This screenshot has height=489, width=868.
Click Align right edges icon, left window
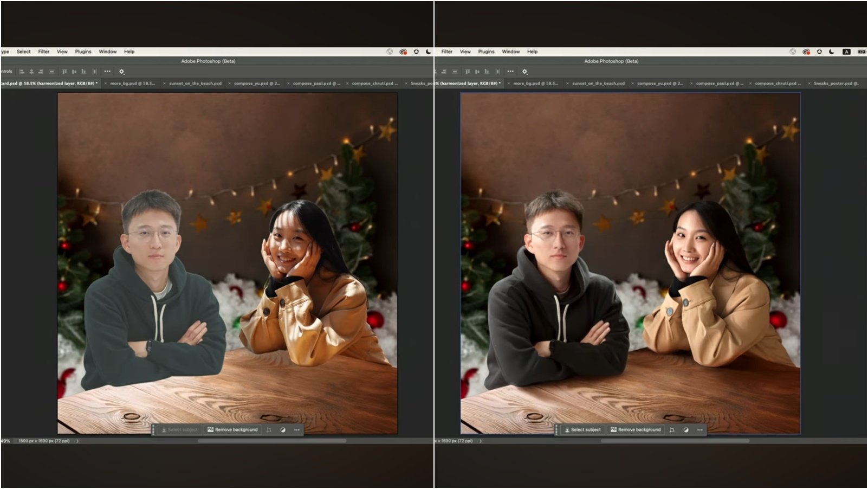(x=41, y=71)
